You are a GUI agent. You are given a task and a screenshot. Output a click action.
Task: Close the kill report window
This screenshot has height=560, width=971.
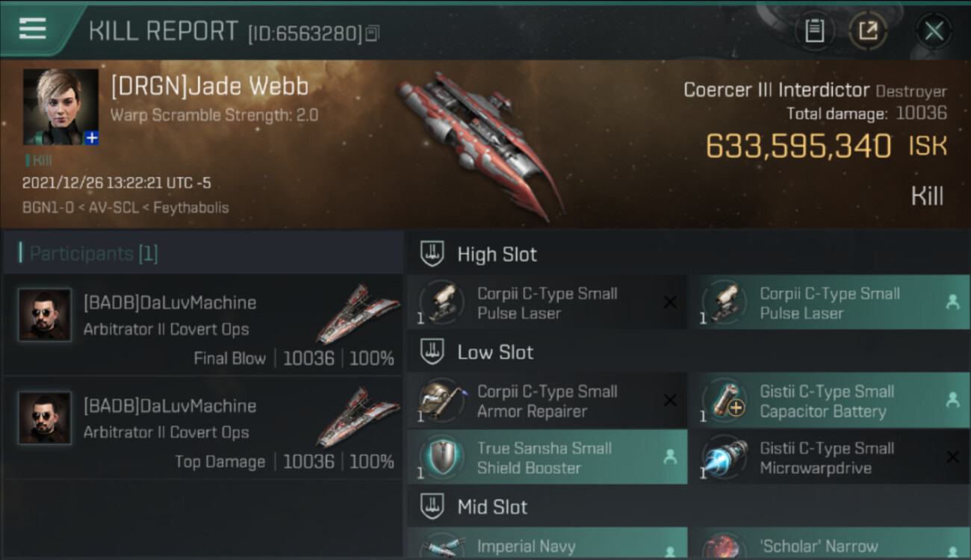click(x=934, y=31)
